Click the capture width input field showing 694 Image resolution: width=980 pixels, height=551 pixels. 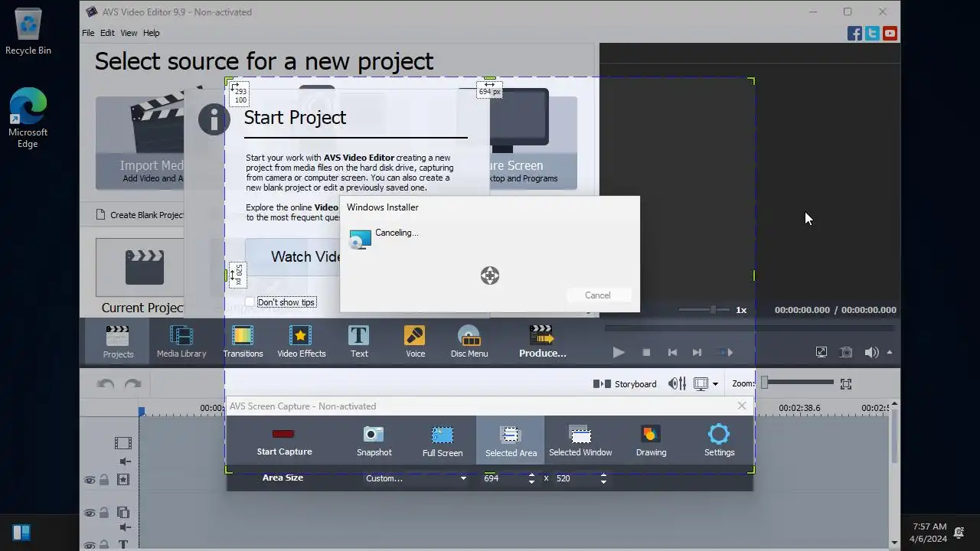click(503, 478)
